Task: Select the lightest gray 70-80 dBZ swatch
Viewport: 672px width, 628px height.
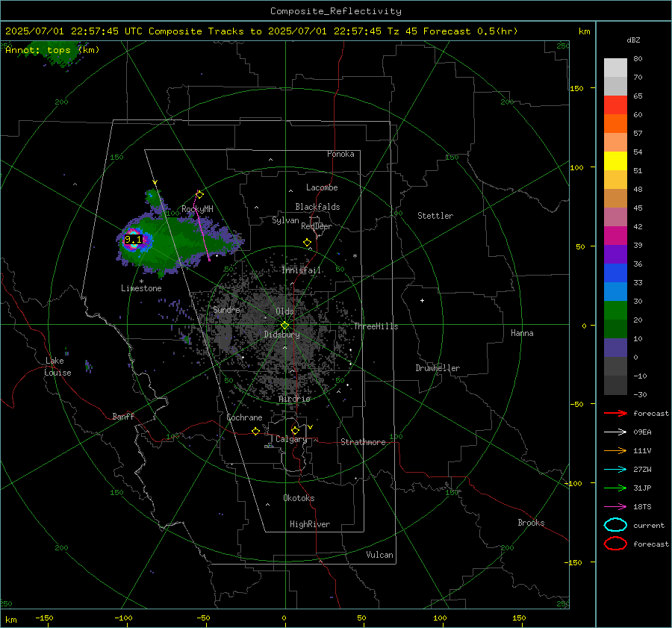Action: pyautogui.click(x=615, y=68)
